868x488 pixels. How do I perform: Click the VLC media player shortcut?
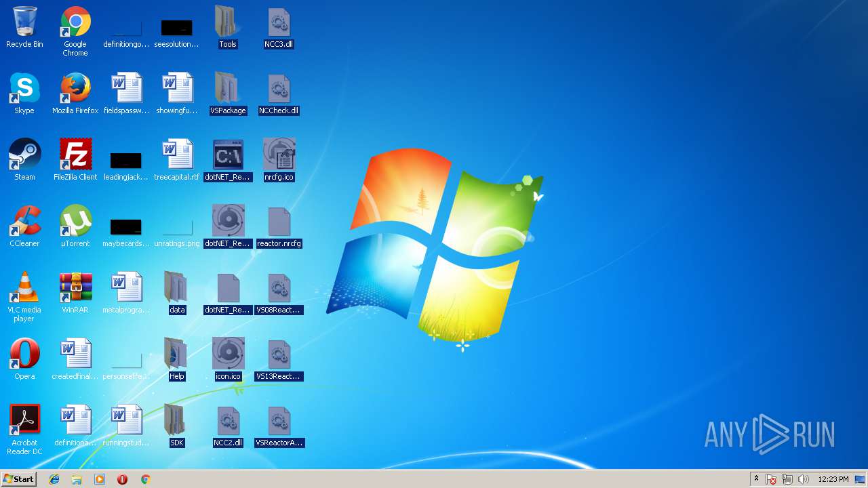click(24, 298)
